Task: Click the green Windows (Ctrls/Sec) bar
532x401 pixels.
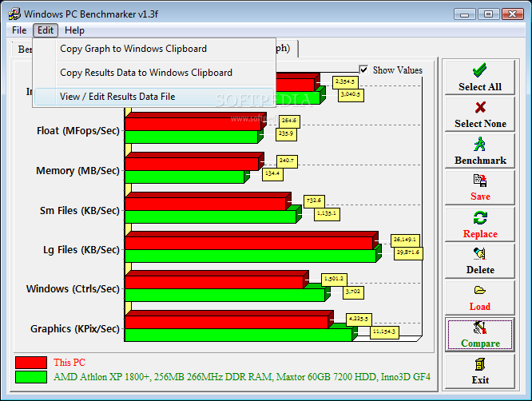Action: point(225,295)
